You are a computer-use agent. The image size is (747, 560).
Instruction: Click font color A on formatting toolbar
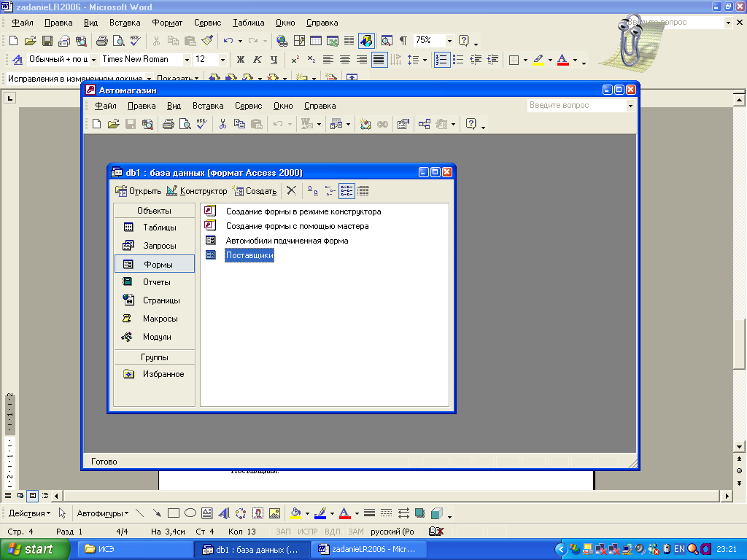point(562,60)
